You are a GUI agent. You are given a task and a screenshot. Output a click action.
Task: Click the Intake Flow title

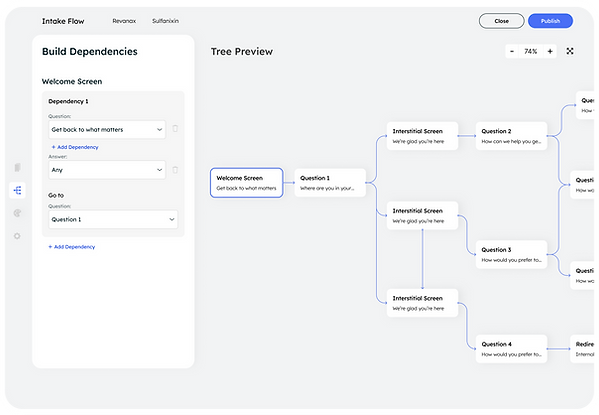63,21
